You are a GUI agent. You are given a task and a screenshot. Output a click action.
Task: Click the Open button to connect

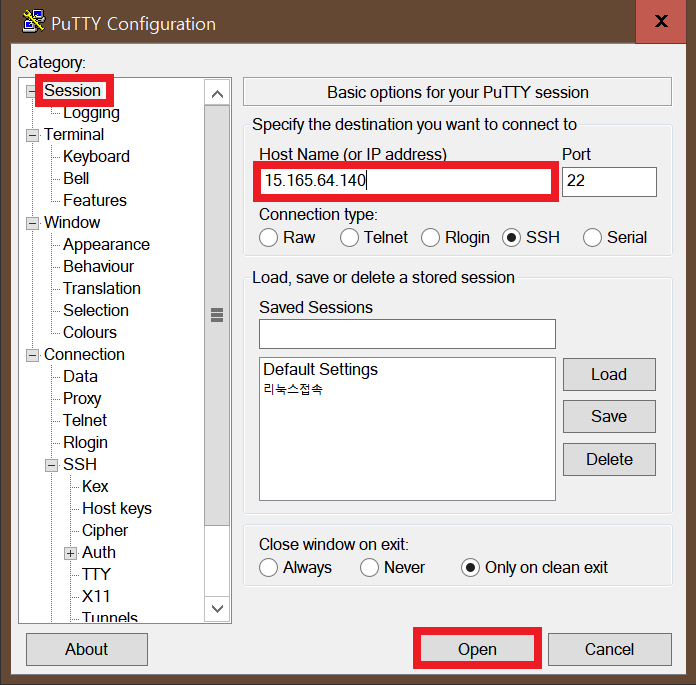tap(477, 649)
